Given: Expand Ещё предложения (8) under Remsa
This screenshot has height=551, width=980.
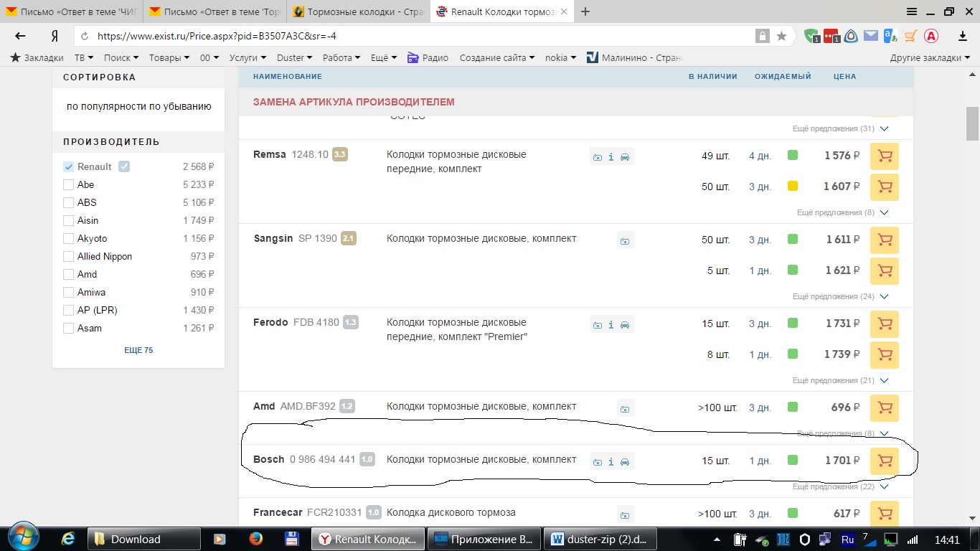Looking at the screenshot, I should pyautogui.click(x=842, y=212).
